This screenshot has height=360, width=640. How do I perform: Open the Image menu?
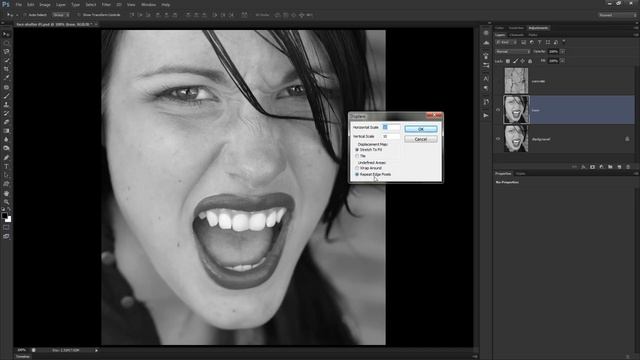[44, 5]
